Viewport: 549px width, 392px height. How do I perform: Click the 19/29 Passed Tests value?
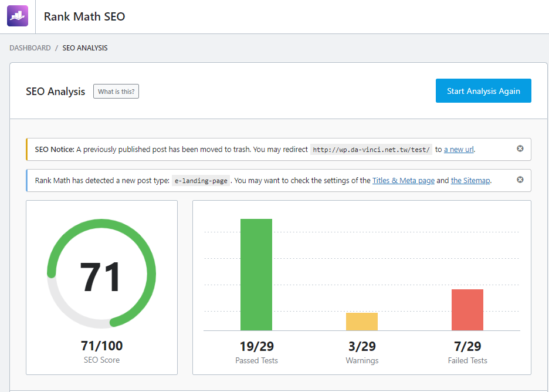[x=256, y=346]
